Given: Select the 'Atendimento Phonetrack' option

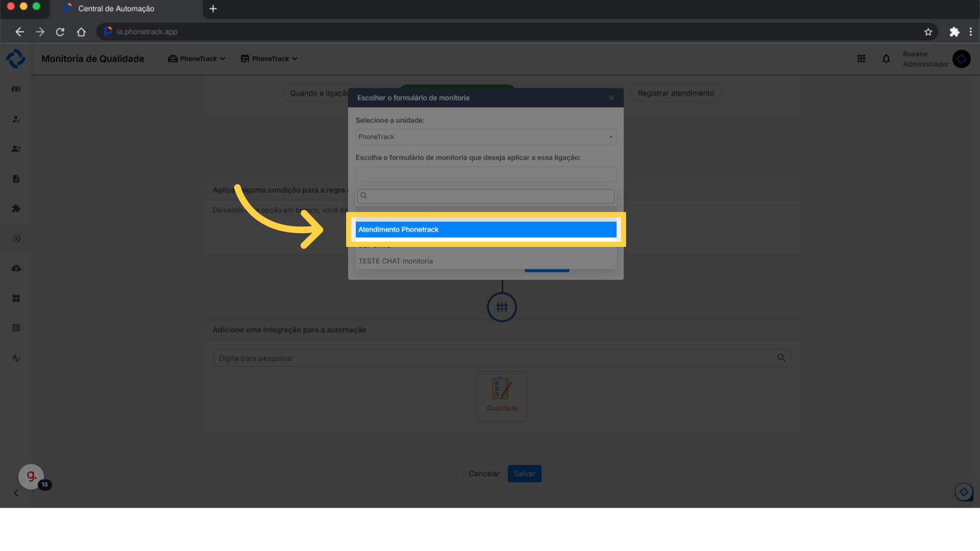Looking at the screenshot, I should (x=486, y=230).
